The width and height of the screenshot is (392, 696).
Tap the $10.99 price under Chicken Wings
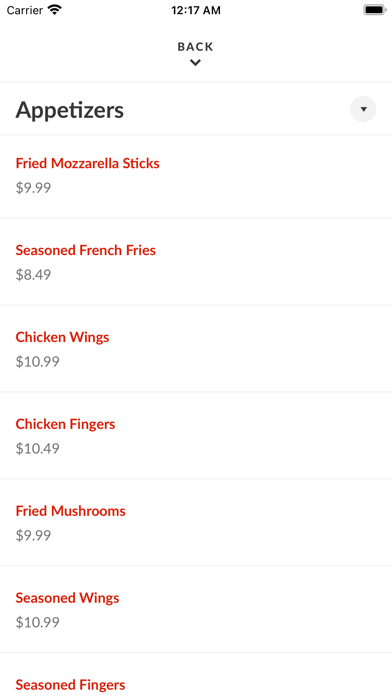[x=37, y=362]
